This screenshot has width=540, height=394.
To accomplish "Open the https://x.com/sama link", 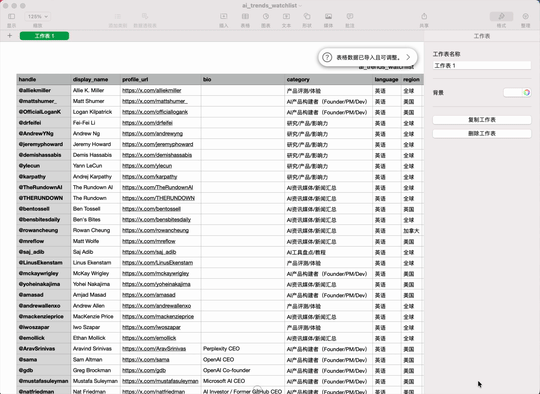I will pos(146,360).
